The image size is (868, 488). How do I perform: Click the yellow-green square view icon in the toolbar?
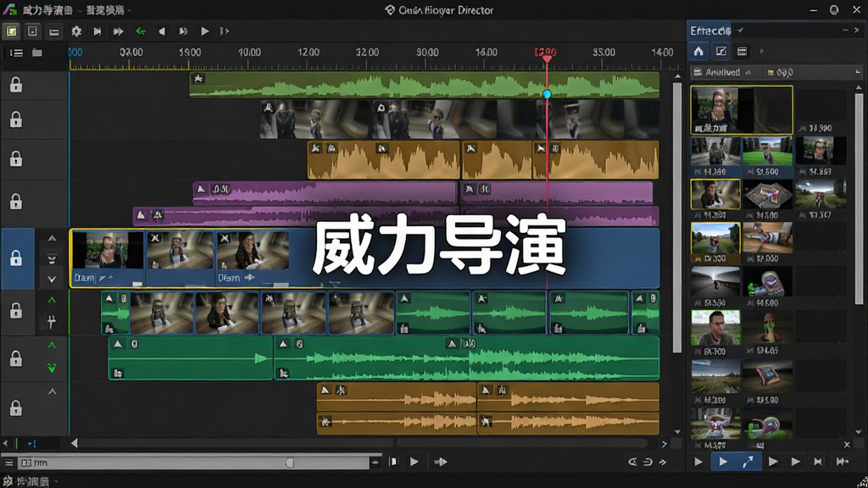tap(12, 31)
